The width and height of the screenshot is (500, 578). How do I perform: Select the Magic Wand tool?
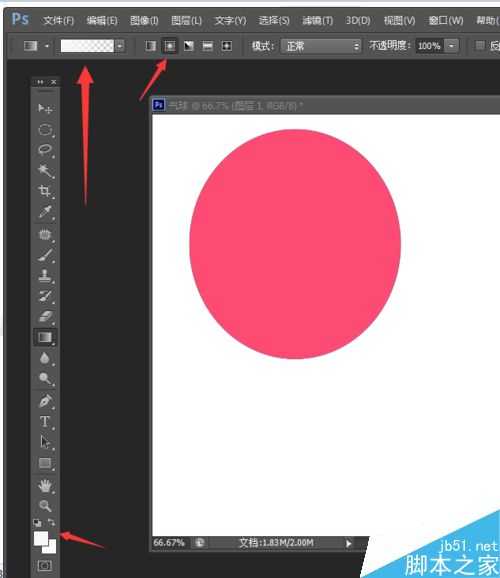coord(45,171)
